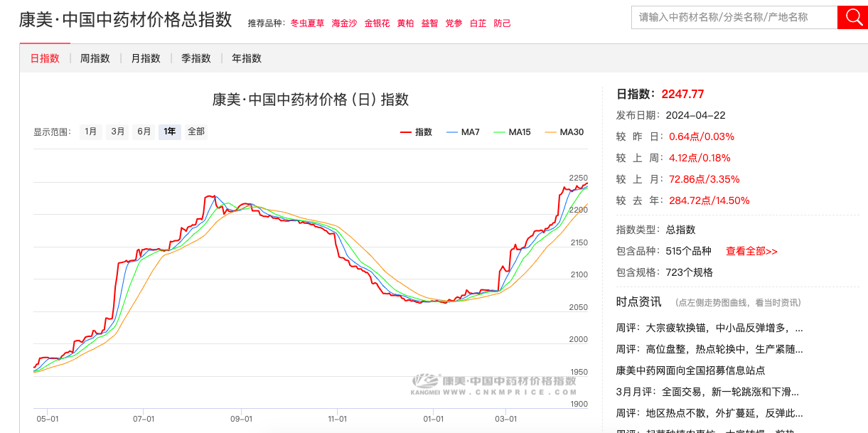Open news 周评：大宗疲软换锚
This screenshot has width=868, height=433.
click(x=709, y=328)
